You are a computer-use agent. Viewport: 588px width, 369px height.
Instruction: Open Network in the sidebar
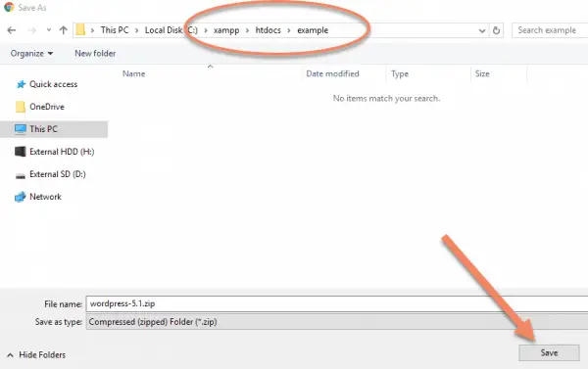coord(45,197)
